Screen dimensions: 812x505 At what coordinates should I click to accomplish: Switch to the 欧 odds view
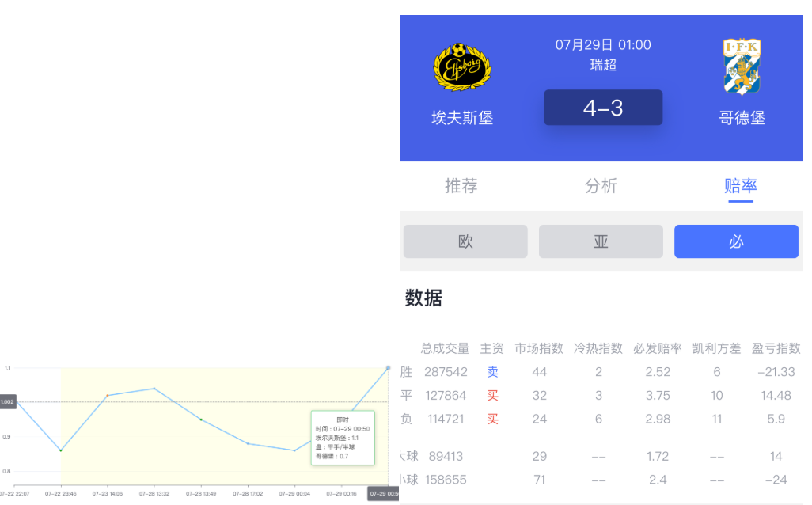click(x=465, y=241)
